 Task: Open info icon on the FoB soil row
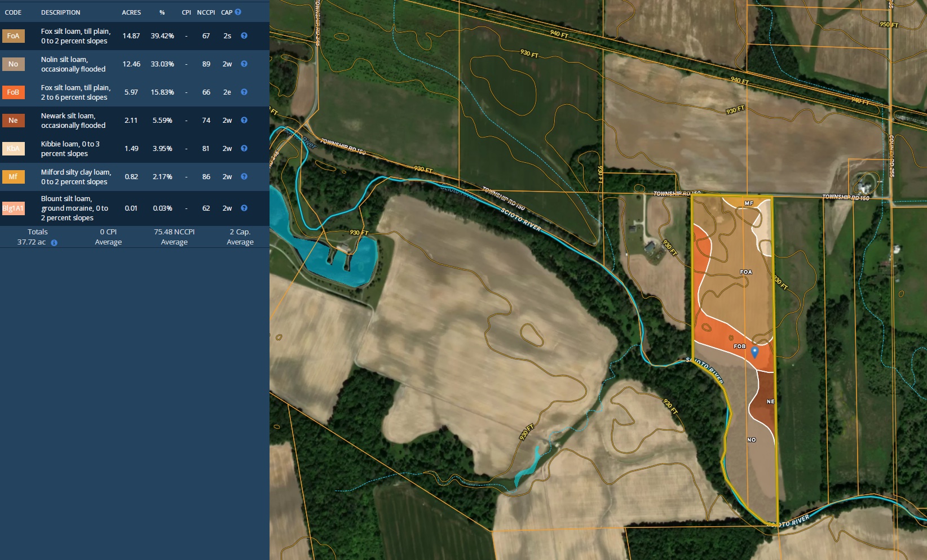244,92
